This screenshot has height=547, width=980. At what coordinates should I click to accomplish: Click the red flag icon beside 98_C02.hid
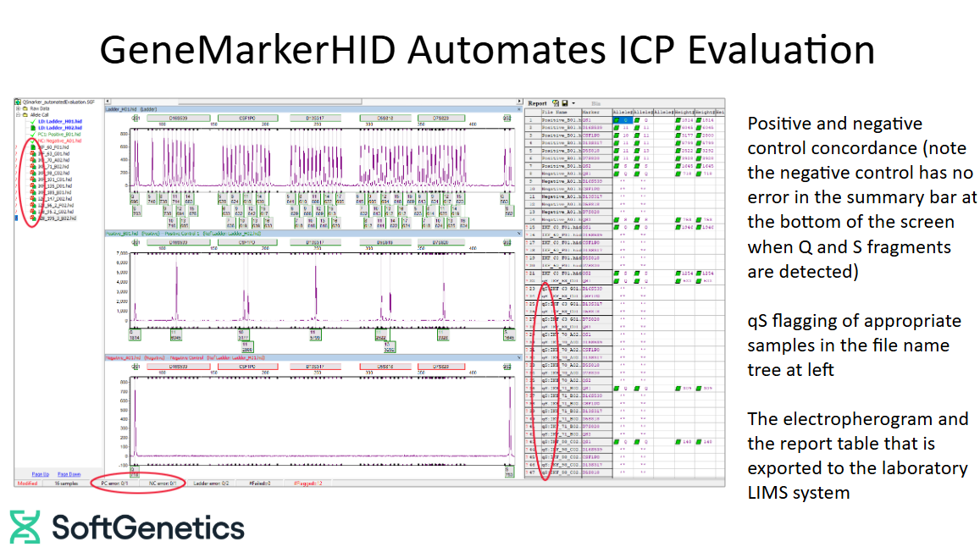[x=33, y=174]
